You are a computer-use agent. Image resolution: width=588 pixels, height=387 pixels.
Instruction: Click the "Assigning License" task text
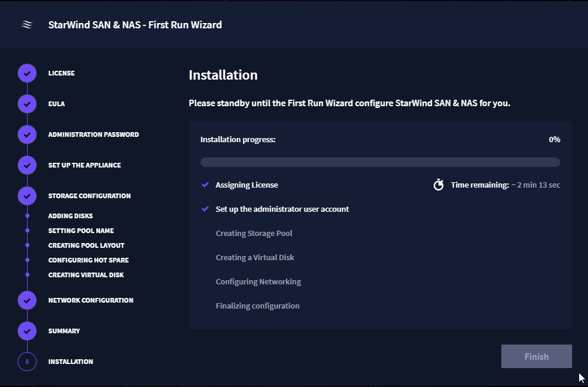[x=247, y=185]
